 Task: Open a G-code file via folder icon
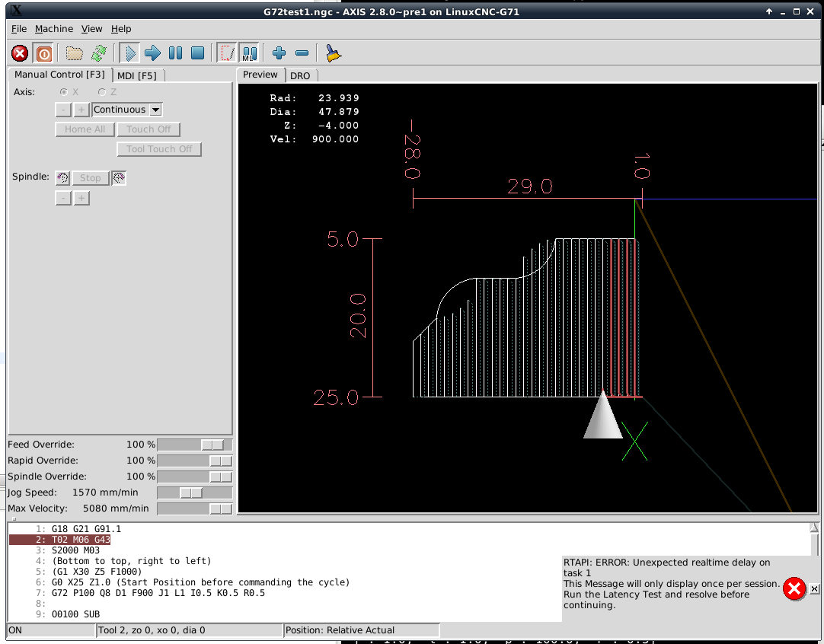click(x=74, y=53)
